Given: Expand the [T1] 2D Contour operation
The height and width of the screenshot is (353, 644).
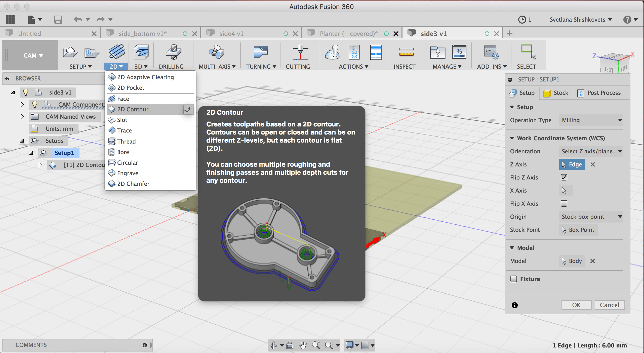Looking at the screenshot, I should pos(40,165).
